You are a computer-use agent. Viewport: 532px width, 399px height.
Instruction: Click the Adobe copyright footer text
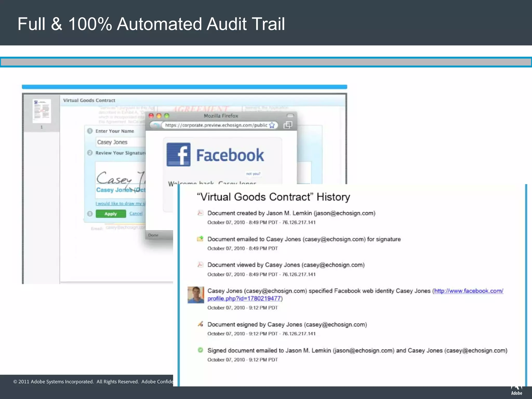click(93, 382)
